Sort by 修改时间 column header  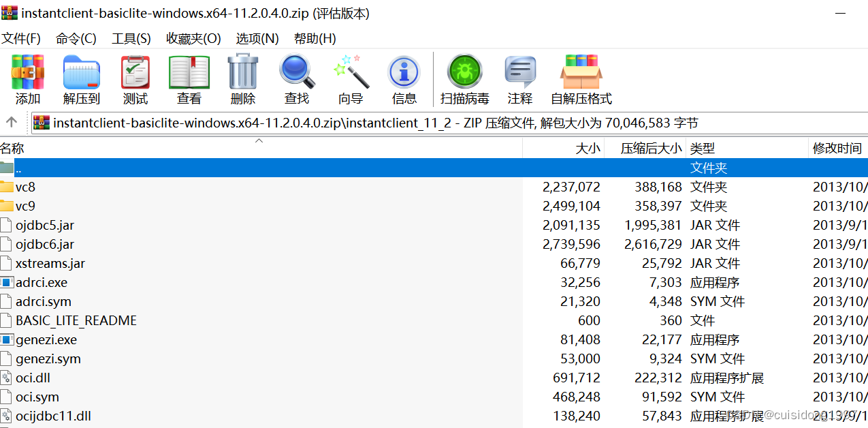838,148
